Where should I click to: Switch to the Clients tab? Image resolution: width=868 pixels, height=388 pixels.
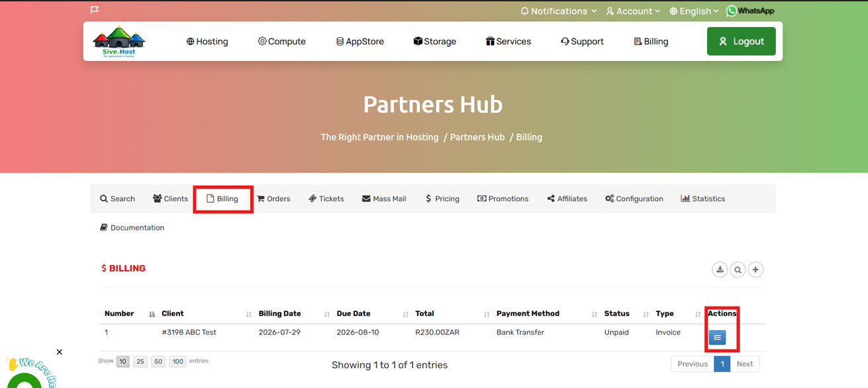tap(171, 199)
